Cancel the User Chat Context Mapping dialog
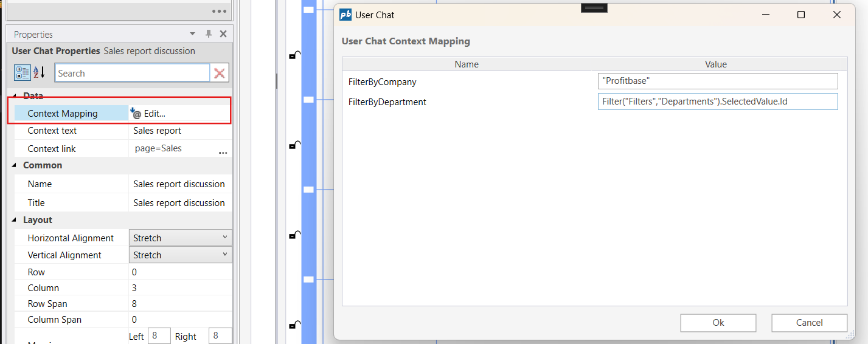This screenshot has width=868, height=344. (x=809, y=323)
